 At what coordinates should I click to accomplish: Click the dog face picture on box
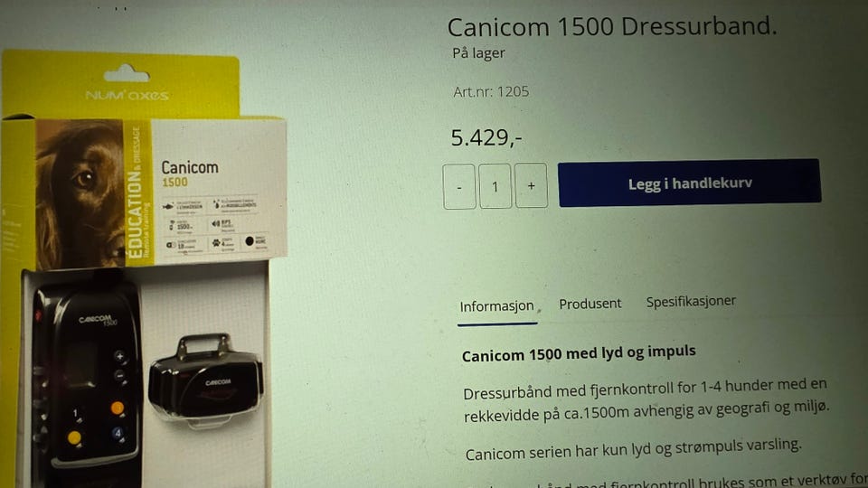(x=80, y=193)
